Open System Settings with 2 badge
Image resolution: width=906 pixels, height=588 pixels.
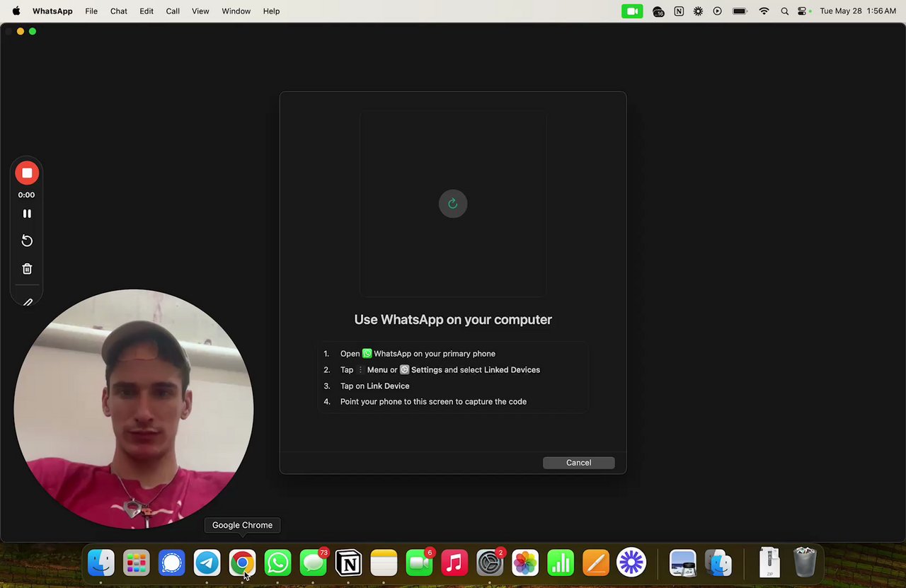(x=490, y=563)
